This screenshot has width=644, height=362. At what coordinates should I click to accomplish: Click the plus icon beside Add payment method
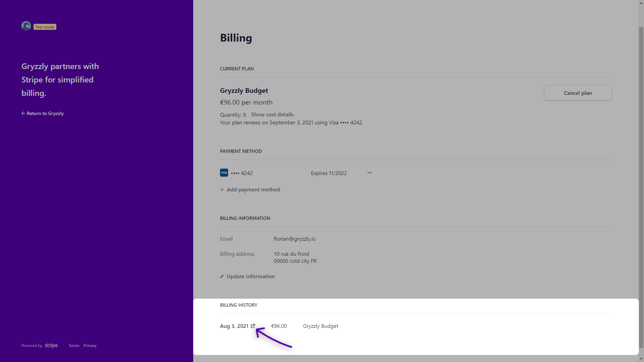(x=222, y=190)
